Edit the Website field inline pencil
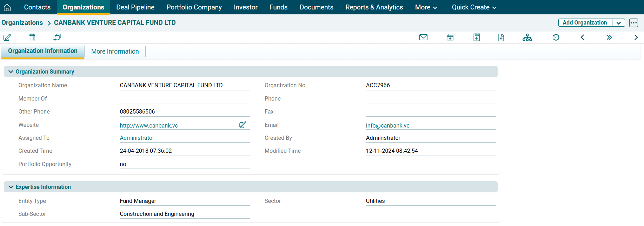The width and height of the screenshot is (644, 226). 243,125
